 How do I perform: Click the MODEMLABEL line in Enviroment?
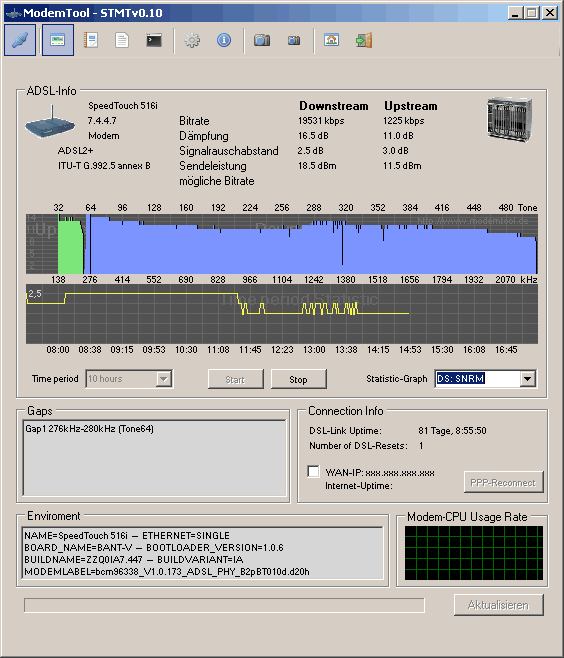pyautogui.click(x=167, y=572)
